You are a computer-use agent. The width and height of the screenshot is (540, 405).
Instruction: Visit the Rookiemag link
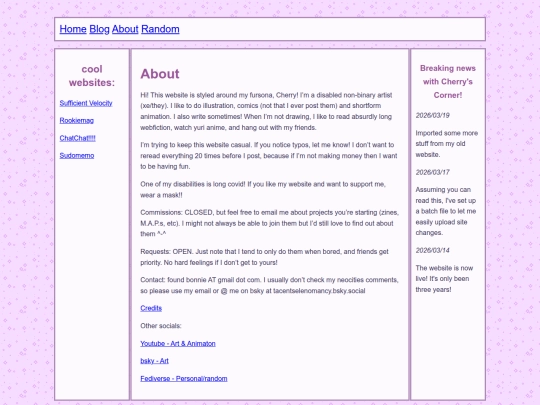click(76, 121)
